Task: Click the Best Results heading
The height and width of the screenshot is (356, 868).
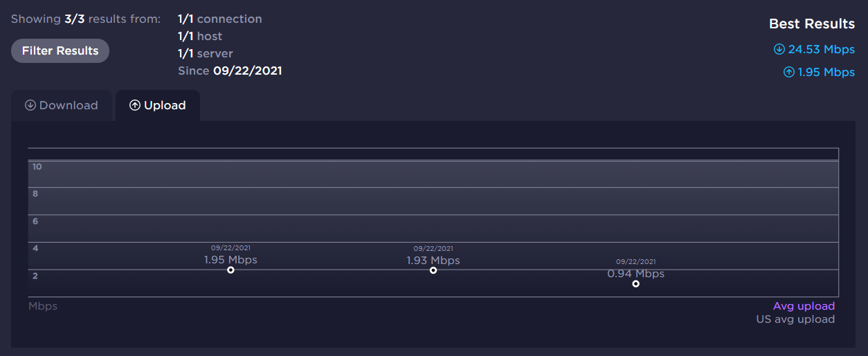Action: tap(811, 24)
